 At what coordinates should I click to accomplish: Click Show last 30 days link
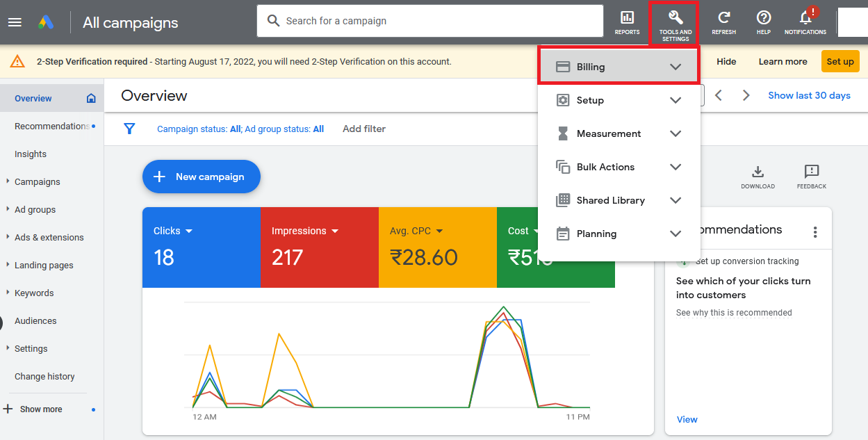pyautogui.click(x=809, y=95)
